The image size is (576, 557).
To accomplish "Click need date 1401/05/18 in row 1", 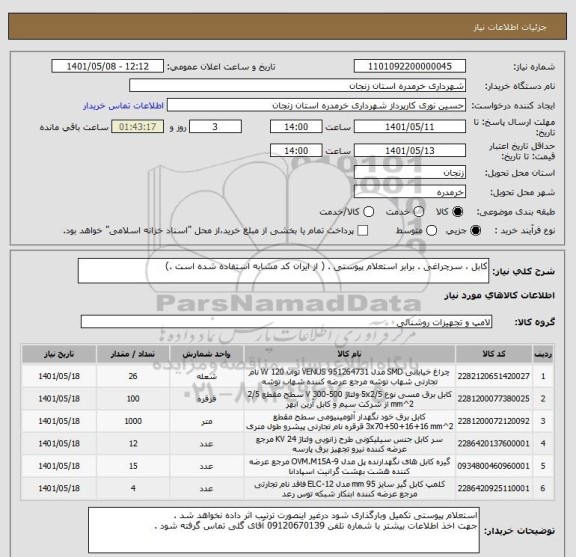I will pos(59,376).
